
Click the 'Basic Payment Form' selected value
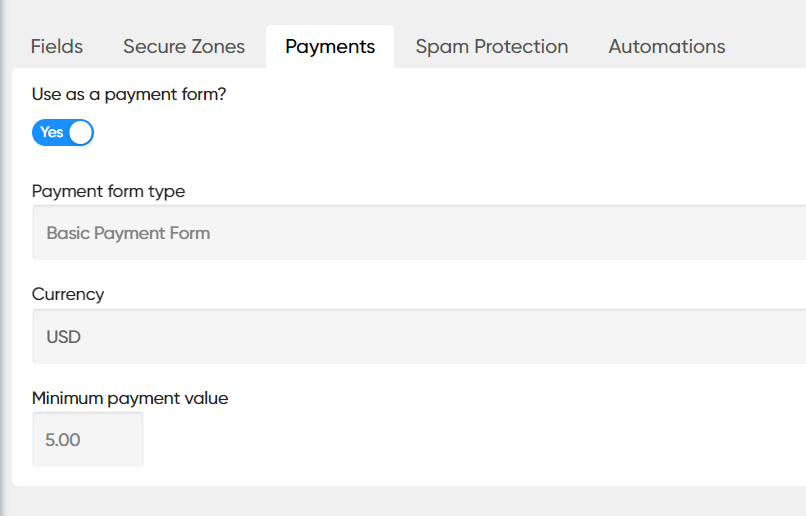pos(128,233)
